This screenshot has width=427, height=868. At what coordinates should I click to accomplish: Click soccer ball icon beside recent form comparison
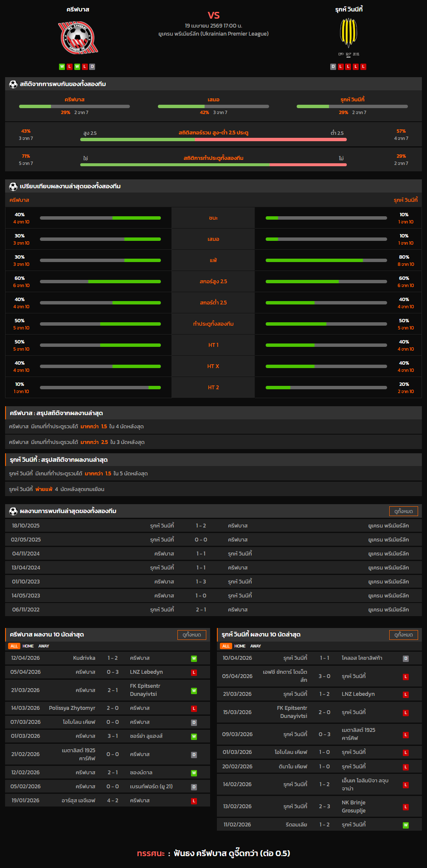(x=13, y=187)
